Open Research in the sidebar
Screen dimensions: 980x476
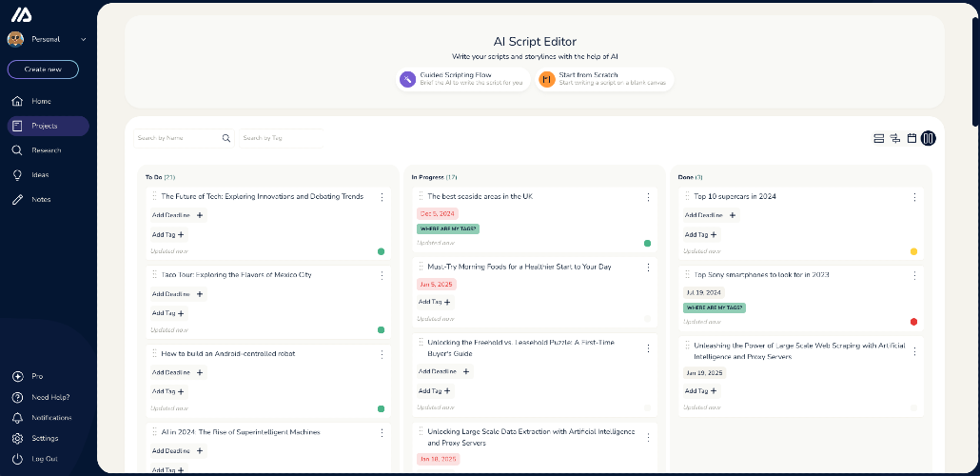point(49,150)
